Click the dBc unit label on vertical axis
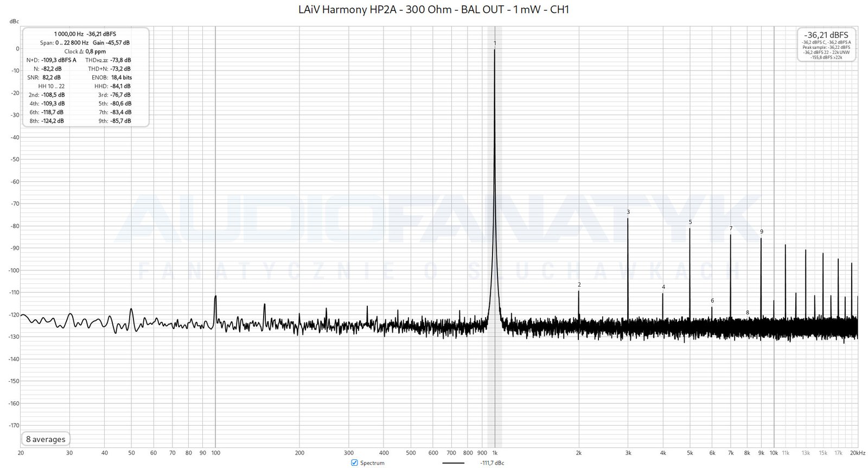This screenshot has height=468, width=868. coord(14,21)
